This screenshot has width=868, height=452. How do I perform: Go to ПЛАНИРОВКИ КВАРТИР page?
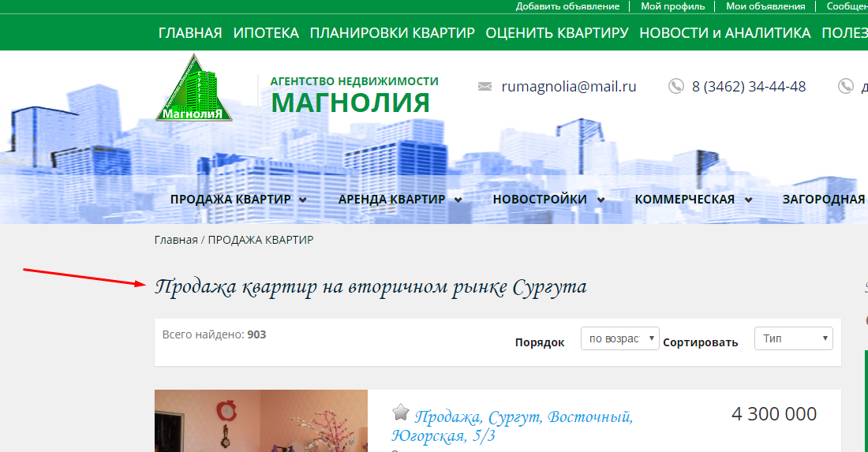pyautogui.click(x=392, y=33)
